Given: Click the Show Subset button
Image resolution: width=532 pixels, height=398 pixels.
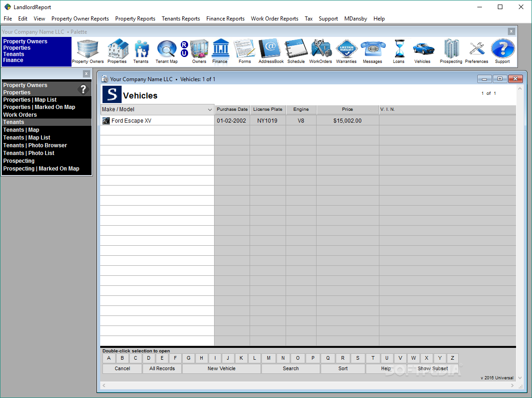Looking at the screenshot, I should 433,368.
